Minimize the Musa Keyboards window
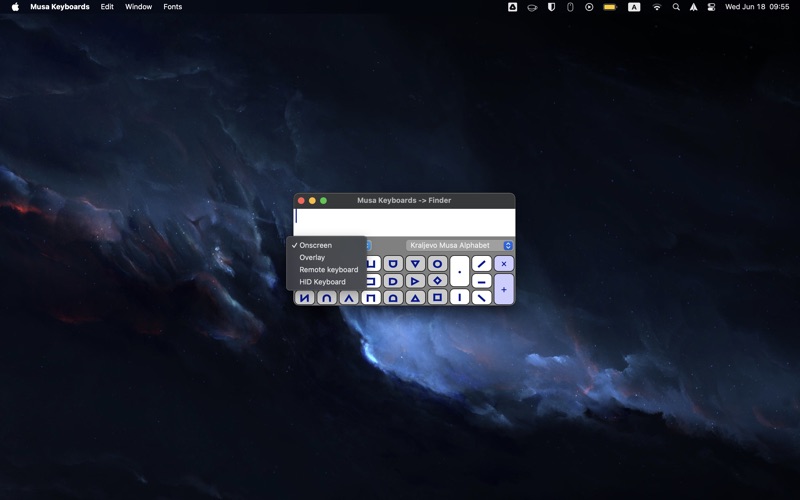800x500 pixels. [312, 201]
